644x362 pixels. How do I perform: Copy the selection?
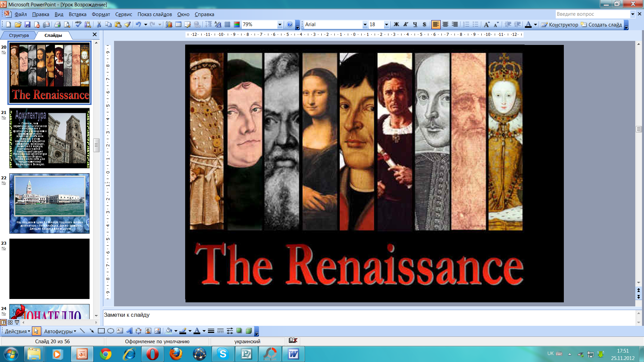(x=108, y=24)
